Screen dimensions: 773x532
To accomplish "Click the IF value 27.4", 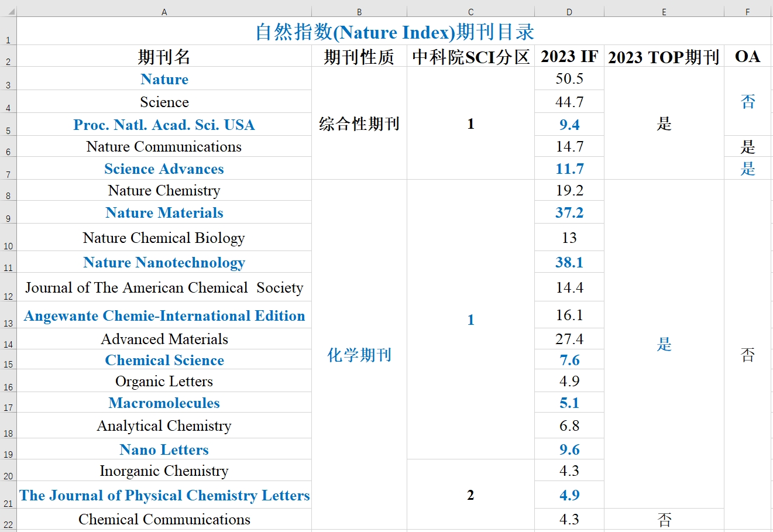I will pyautogui.click(x=569, y=339).
